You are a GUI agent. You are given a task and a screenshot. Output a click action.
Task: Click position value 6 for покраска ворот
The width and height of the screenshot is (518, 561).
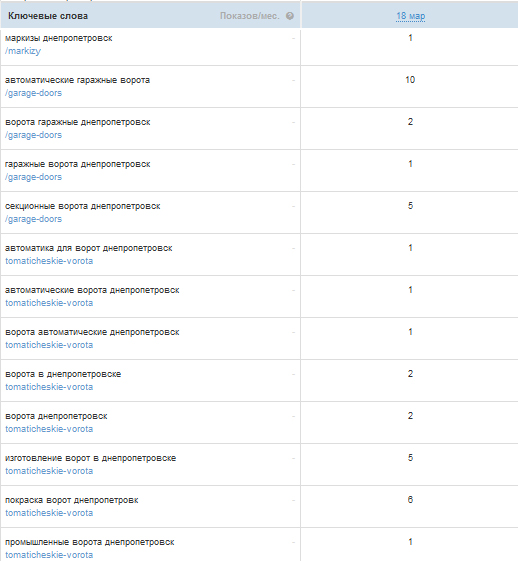[410, 500]
